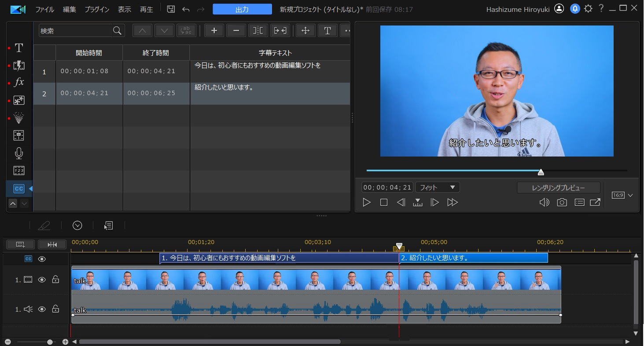Open the Voice-over microphone room in sidebar
Screen dimensions: 644x346
coord(19,153)
